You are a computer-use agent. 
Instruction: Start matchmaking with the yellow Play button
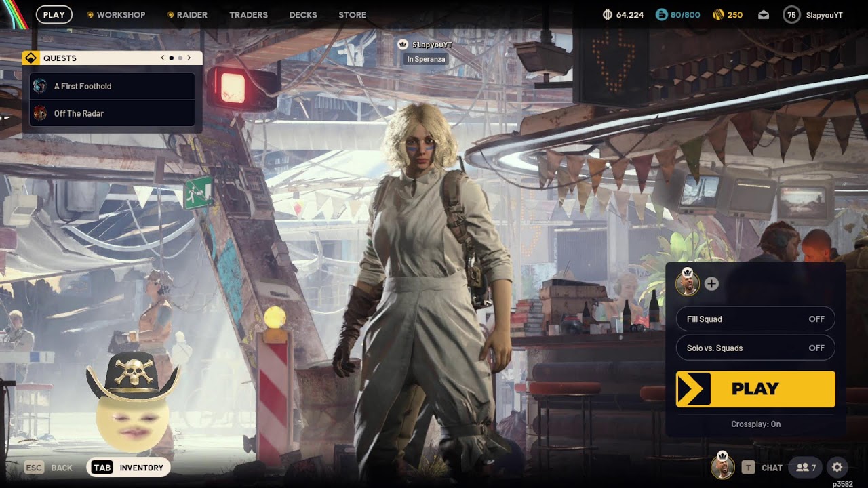point(755,389)
